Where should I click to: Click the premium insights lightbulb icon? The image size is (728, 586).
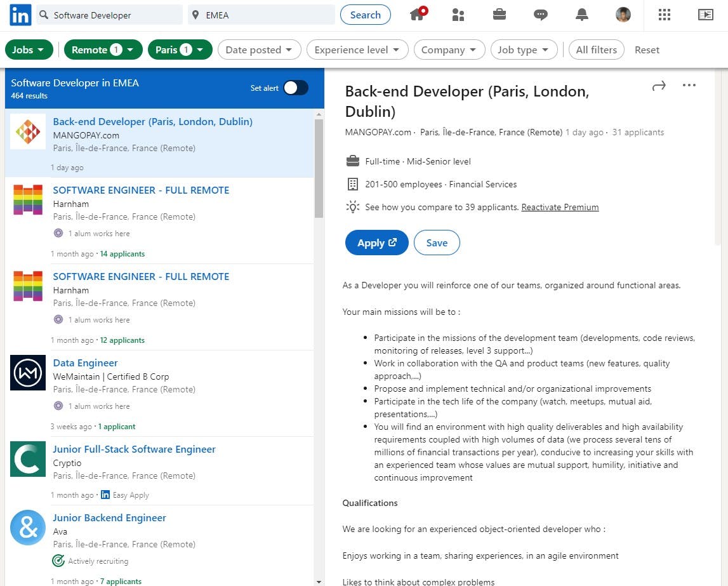point(353,207)
